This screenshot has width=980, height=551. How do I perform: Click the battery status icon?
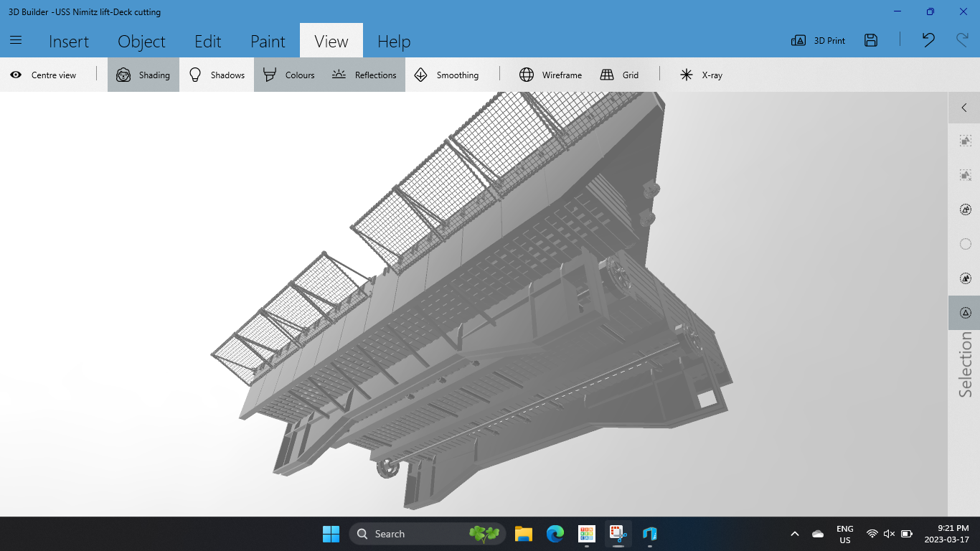(x=907, y=534)
